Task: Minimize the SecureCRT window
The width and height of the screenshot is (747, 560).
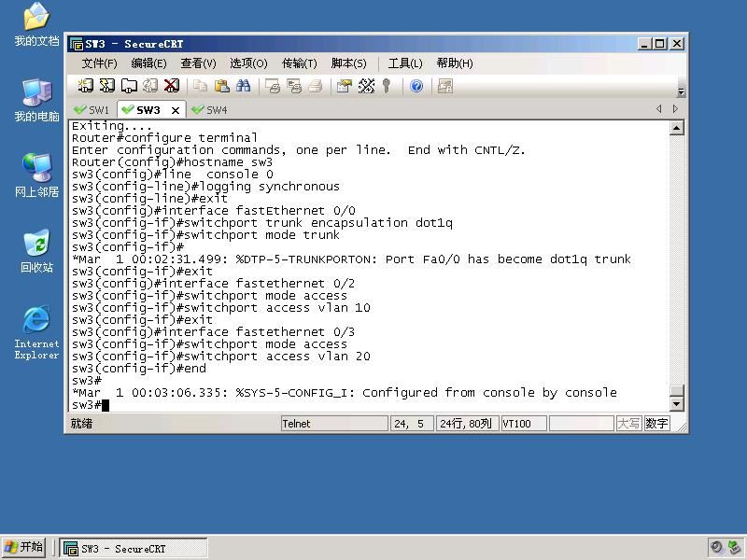Action: [x=645, y=44]
